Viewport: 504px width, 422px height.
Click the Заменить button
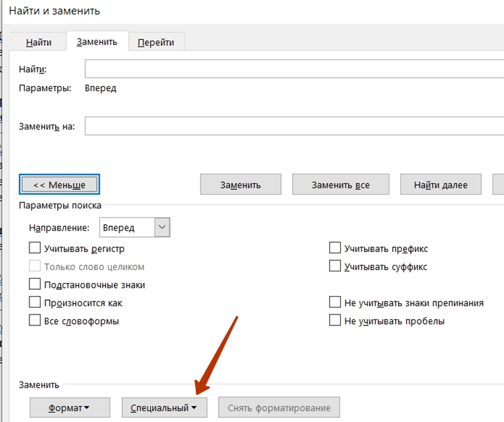(241, 184)
